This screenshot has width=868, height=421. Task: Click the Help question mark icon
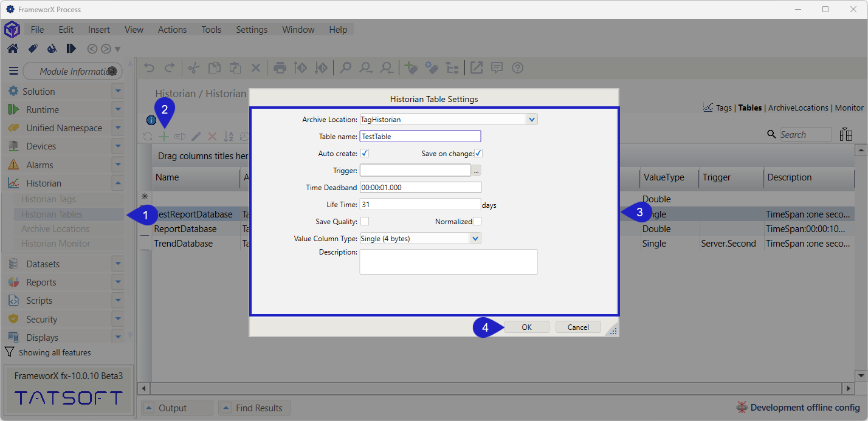coord(517,68)
